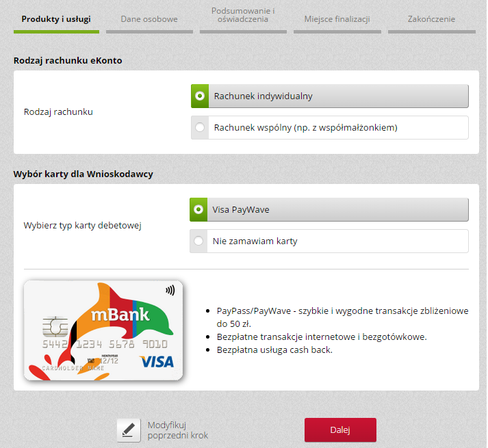Click the Modyfikuj poprzedni krok link
Screen dimensions: 488x448
[x=178, y=430]
